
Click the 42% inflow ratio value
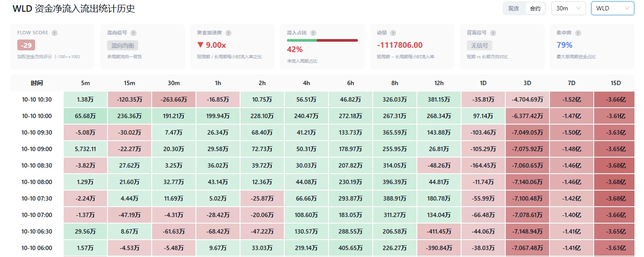tap(295, 49)
